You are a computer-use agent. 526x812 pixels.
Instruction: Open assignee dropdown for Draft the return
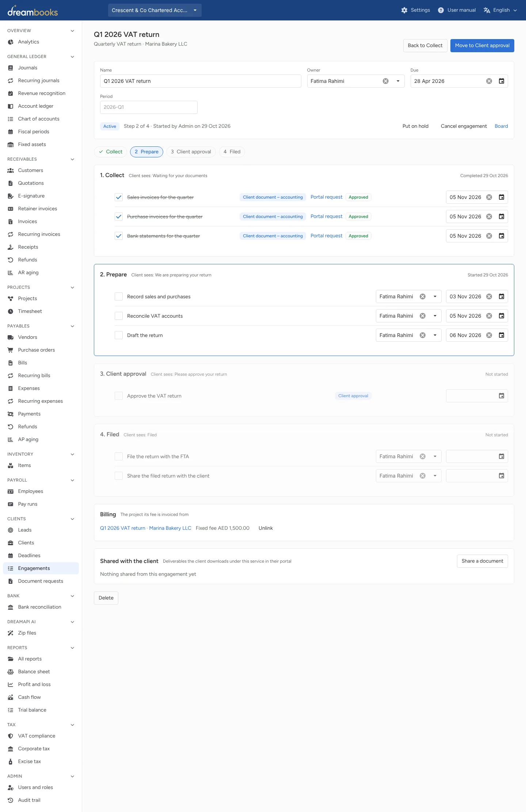(x=435, y=335)
